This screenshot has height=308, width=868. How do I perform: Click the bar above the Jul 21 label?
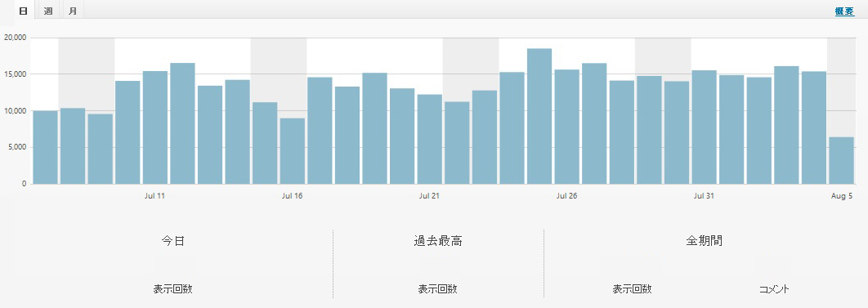point(430,139)
